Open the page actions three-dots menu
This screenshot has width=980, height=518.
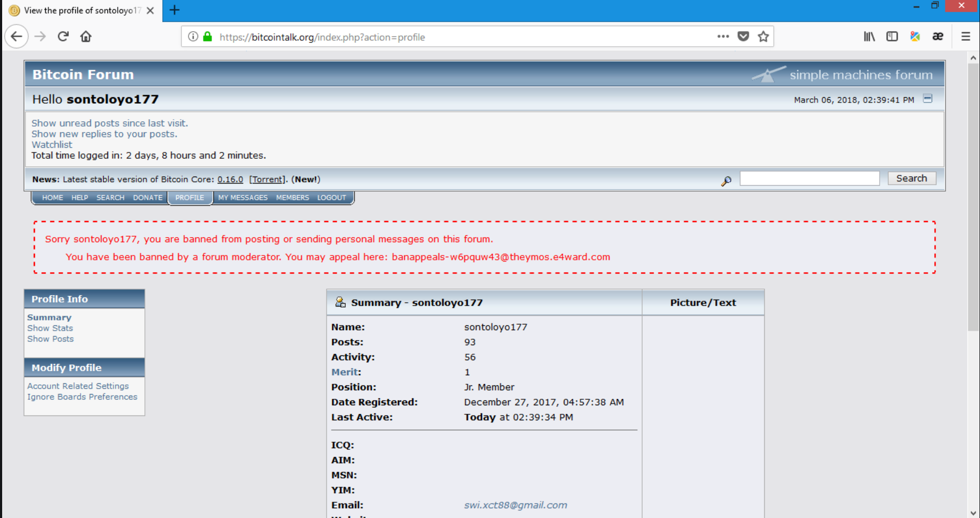click(723, 37)
